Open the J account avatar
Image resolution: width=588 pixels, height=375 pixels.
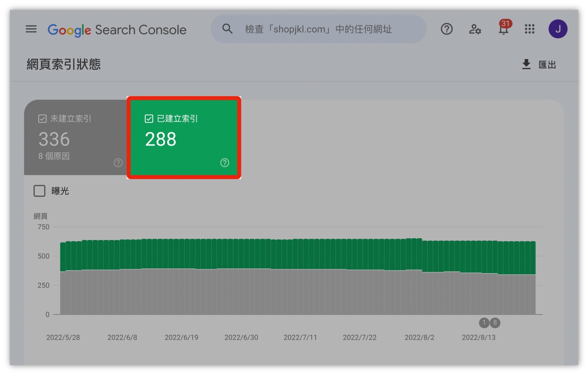558,29
